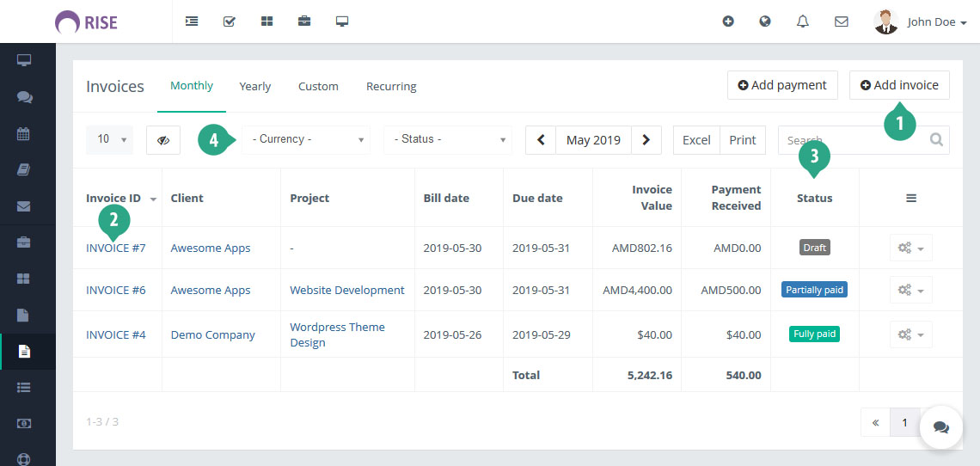Viewport: 980px width, 466px height.
Task: Click the checkbox tasks icon in top toolbar
Action: point(229,21)
